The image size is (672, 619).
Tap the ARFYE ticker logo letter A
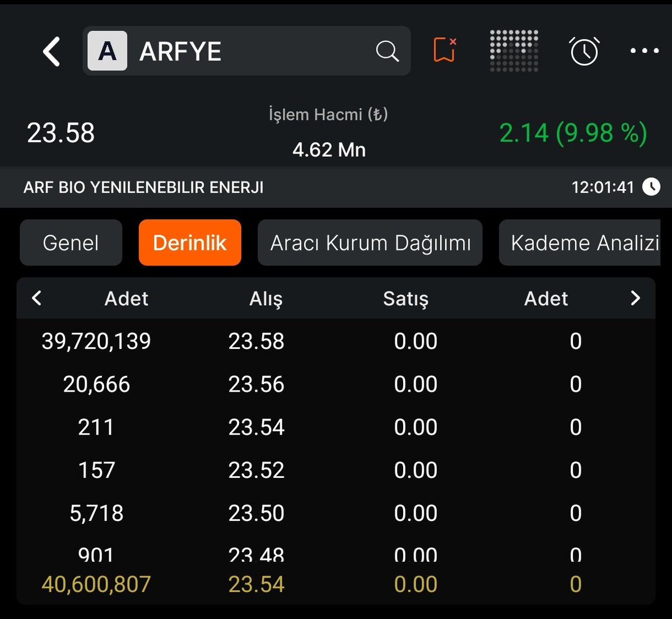pyautogui.click(x=106, y=51)
